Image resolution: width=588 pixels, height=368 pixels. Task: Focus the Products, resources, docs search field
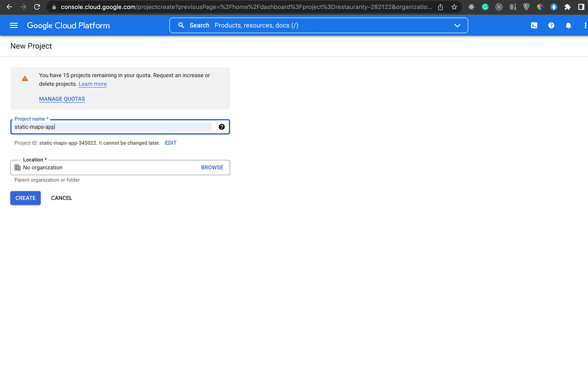[x=318, y=26]
